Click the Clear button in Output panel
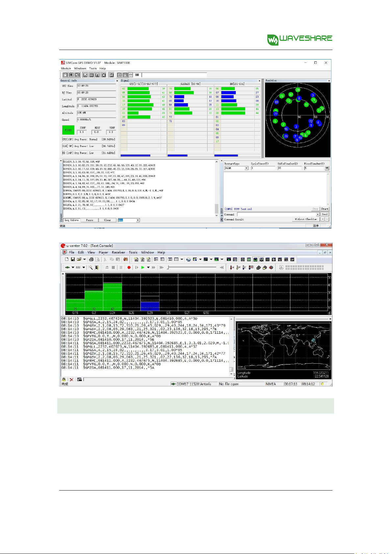The width and height of the screenshot is (392, 554). click(x=107, y=220)
